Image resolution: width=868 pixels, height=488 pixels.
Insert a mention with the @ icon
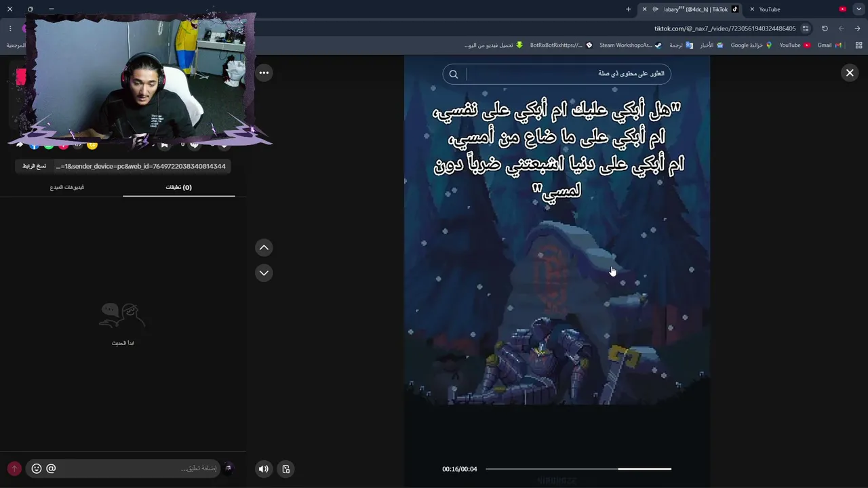point(51,468)
